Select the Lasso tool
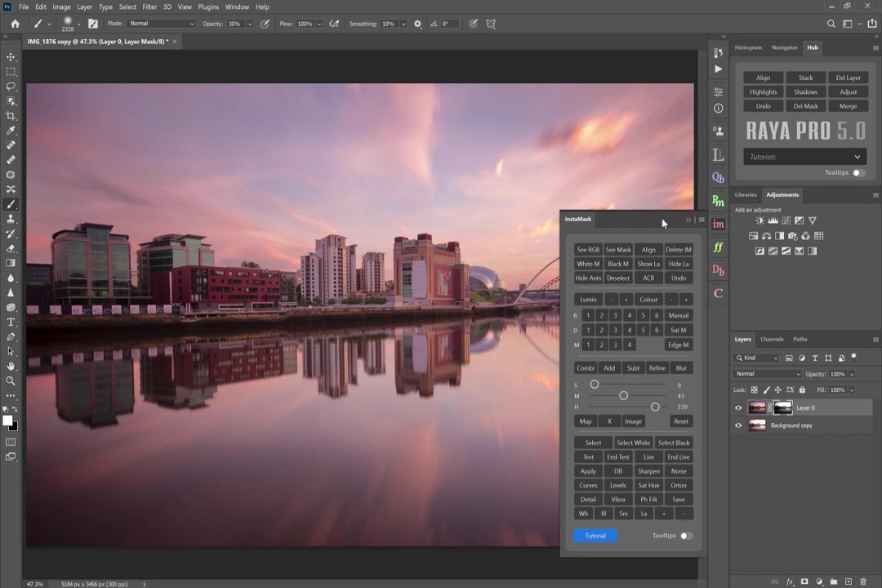The width and height of the screenshot is (882, 588). coord(11,87)
